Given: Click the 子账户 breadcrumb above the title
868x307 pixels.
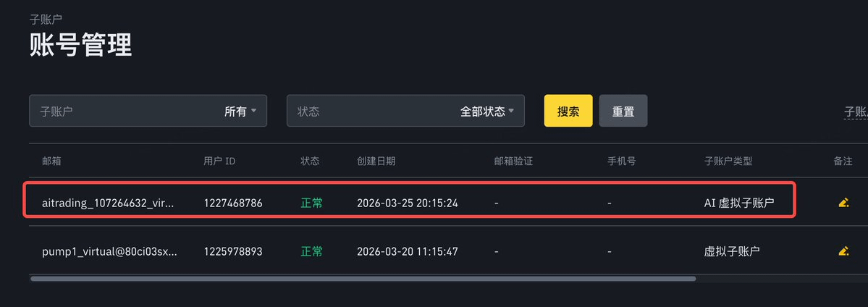Looking at the screenshot, I should coord(45,19).
